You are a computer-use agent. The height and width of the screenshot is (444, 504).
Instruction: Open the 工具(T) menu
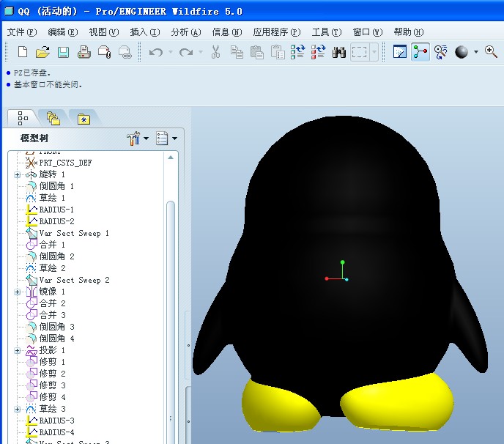point(327,32)
